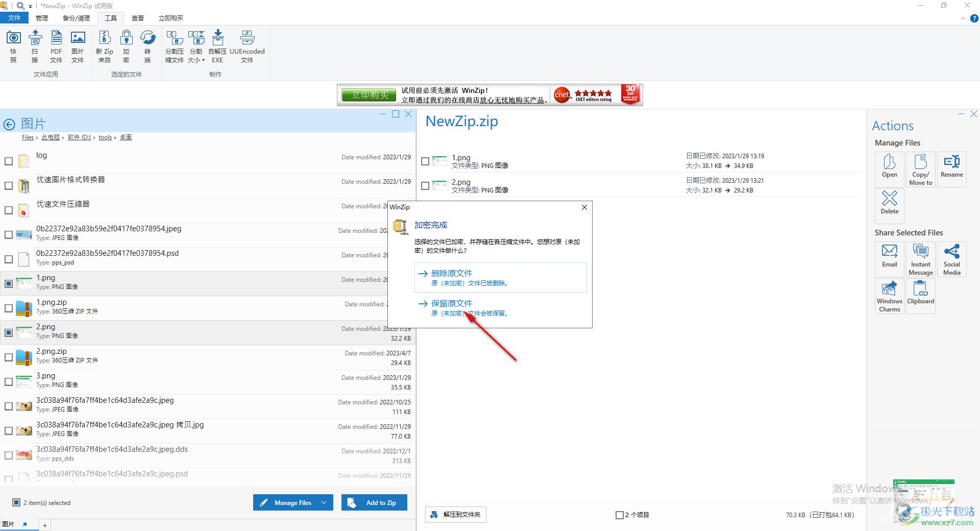The image size is (980, 531).
Task: Close the WinZip 加密完成 dialog
Action: coord(584,207)
